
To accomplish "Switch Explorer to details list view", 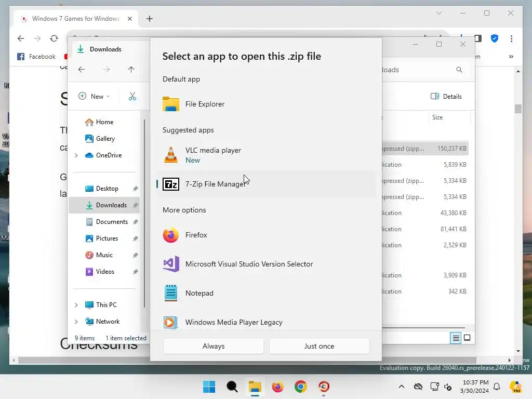I will [456, 338].
